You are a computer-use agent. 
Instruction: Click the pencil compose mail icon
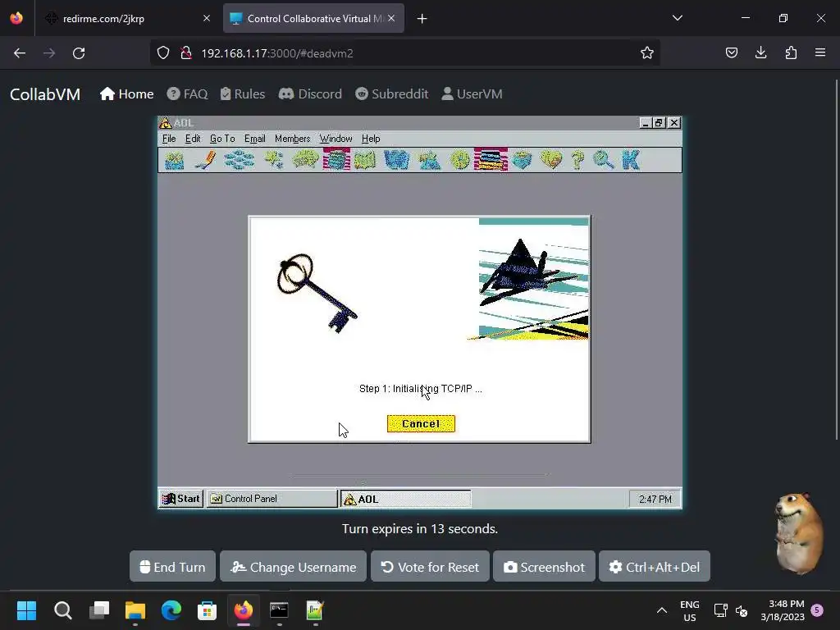pos(205,160)
